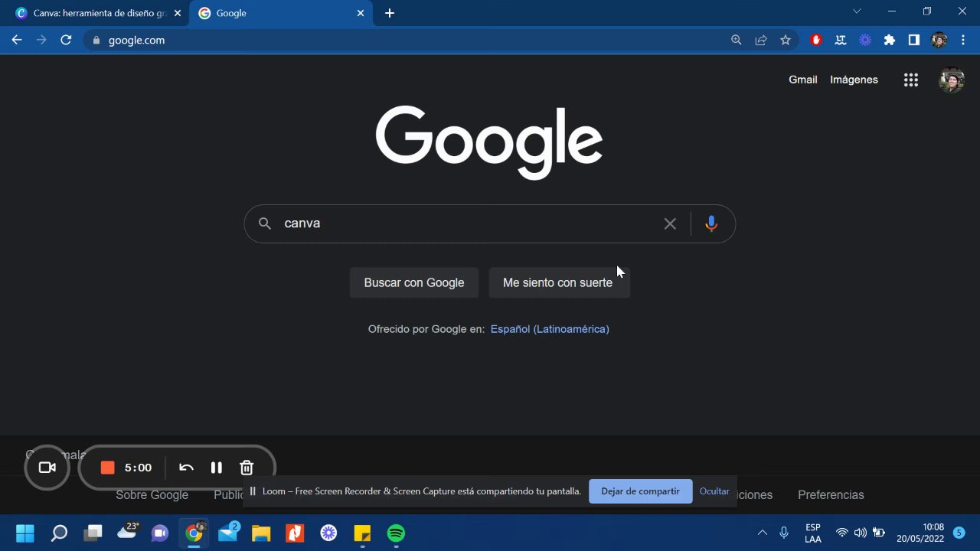Start voice search with microphone
Viewport: 980px width, 551px height.
point(711,223)
